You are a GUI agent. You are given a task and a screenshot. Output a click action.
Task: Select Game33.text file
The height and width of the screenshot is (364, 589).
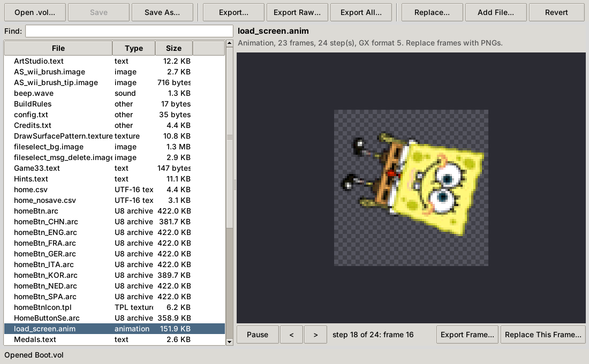click(115, 168)
